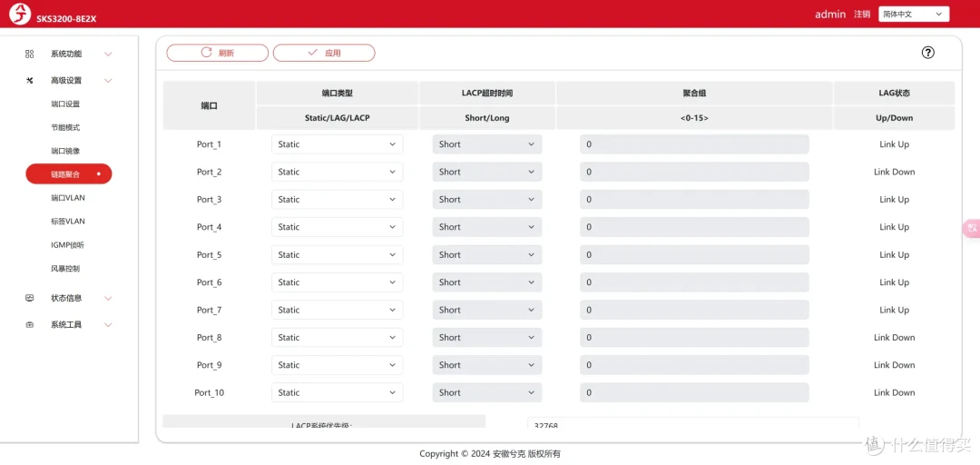Open Port_1 port type dropdown
Screen dimensions: 980x465
click(338, 143)
